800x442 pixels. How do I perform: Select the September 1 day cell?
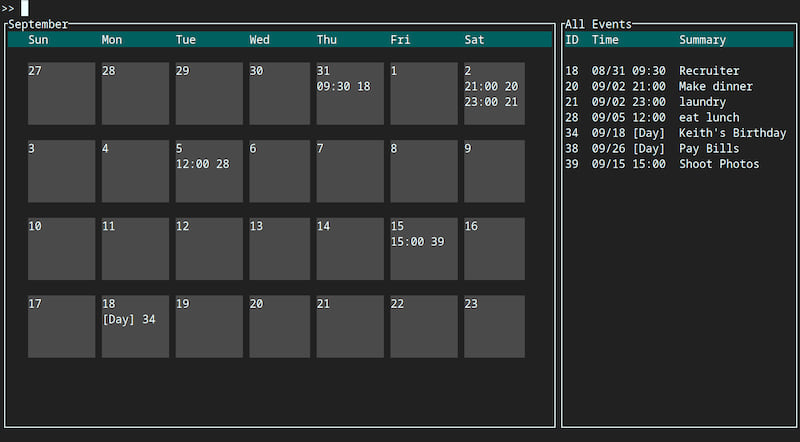click(x=424, y=93)
